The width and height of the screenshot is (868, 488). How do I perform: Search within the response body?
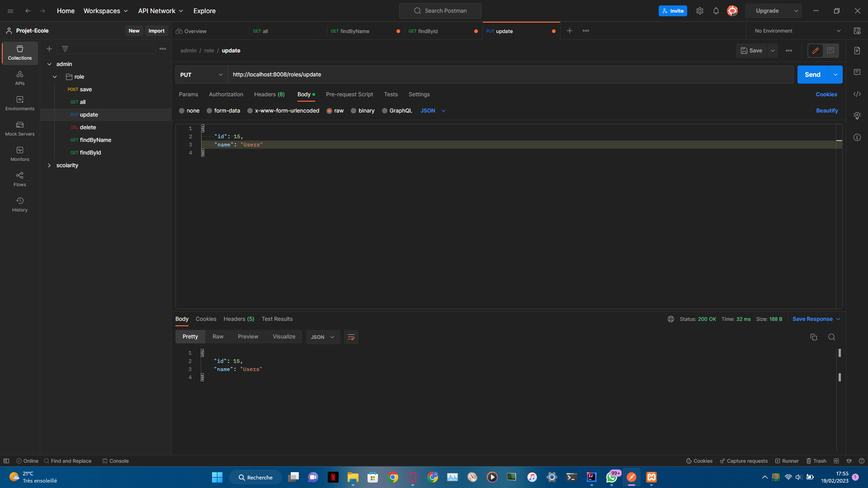(831, 337)
